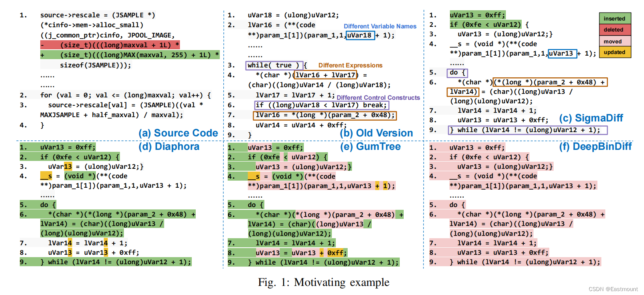This screenshot has height=295, width=644.
Task: Click "MAXJSAMPLE + half_maxval) / maxval);" line
Action: tap(112, 115)
